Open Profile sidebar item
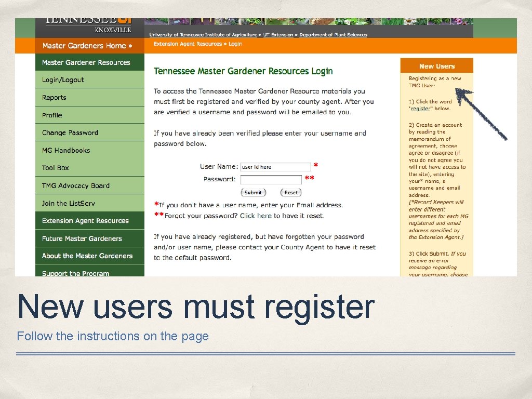 90,115
